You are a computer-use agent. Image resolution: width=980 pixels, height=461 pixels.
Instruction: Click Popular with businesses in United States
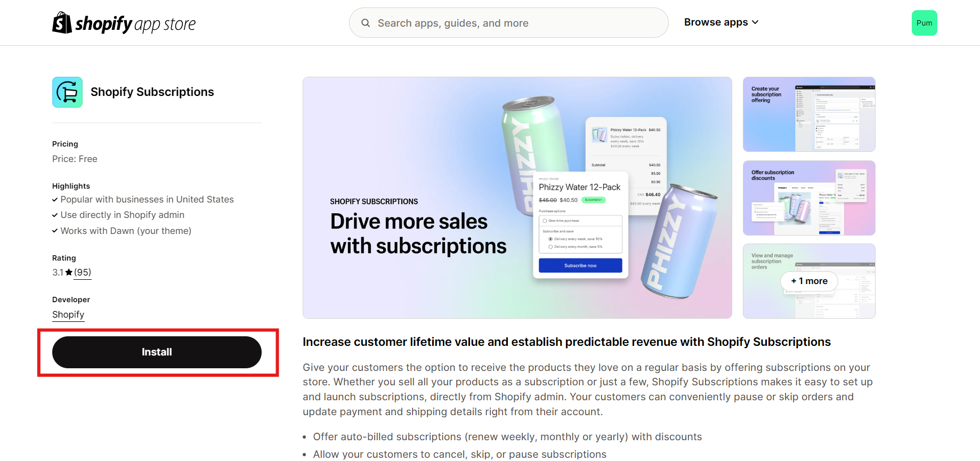click(147, 199)
